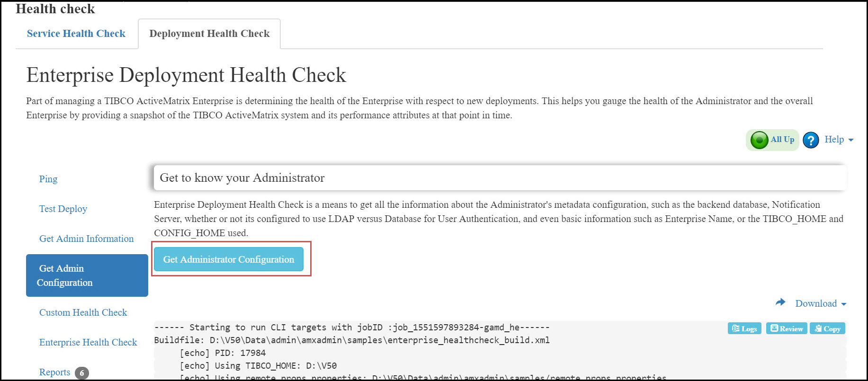868x381 pixels.
Task: Go to Test Deploy in sidebar
Action: point(63,209)
